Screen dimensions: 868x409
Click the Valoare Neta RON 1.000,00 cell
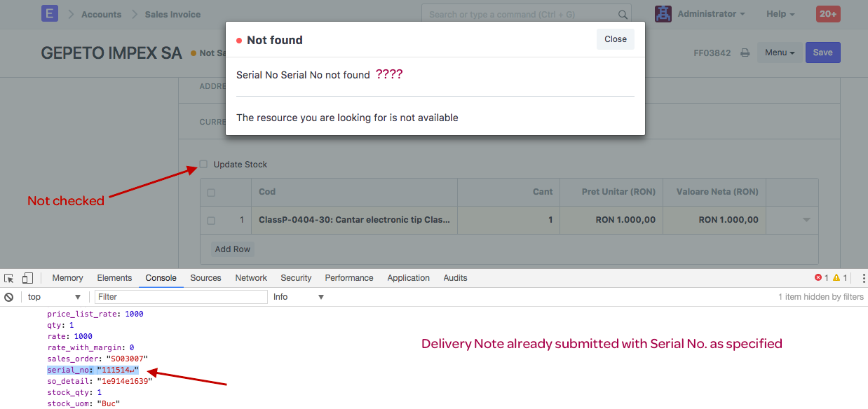coord(714,220)
